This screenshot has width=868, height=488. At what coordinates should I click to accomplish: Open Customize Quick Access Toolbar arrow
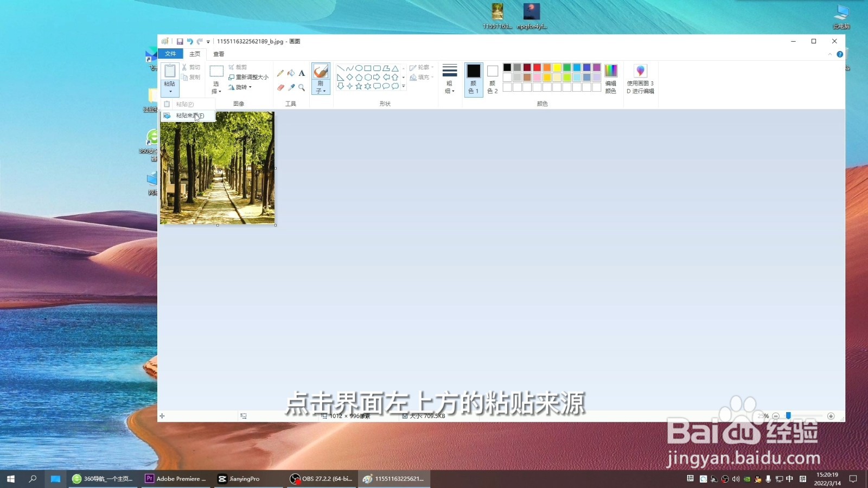[x=208, y=42]
